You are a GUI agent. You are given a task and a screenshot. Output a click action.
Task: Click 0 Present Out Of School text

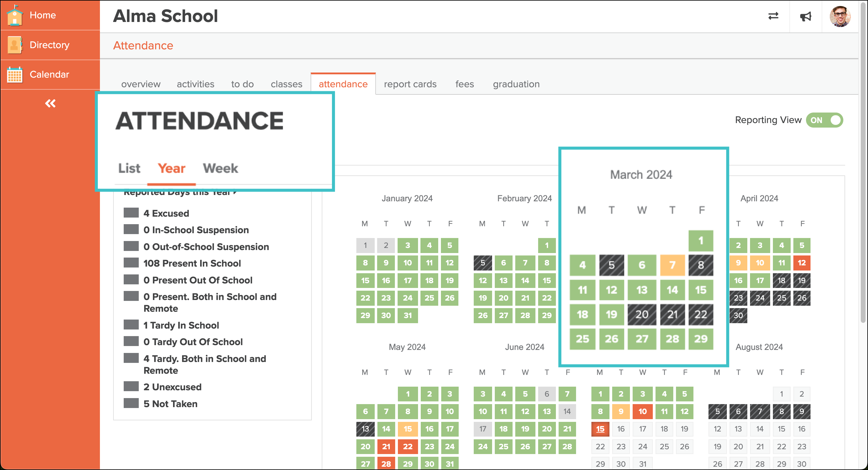[198, 280]
